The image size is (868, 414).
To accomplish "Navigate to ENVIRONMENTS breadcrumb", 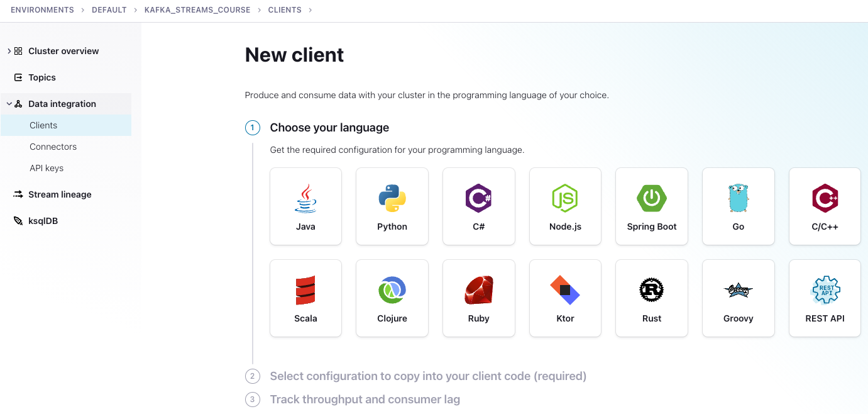I will [42, 10].
